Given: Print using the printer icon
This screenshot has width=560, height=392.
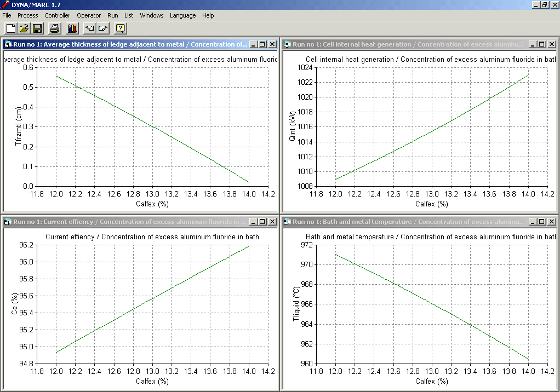Looking at the screenshot, I should click(x=55, y=28).
